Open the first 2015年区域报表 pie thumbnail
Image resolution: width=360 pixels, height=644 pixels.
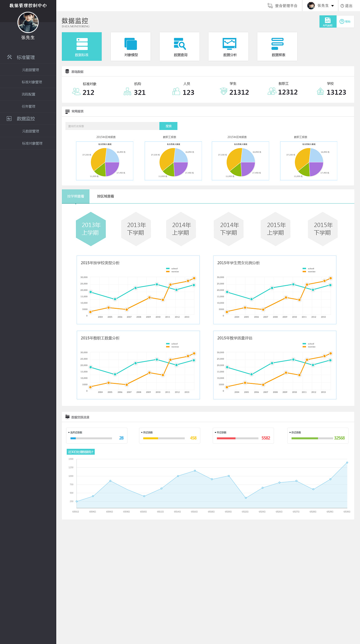click(105, 161)
